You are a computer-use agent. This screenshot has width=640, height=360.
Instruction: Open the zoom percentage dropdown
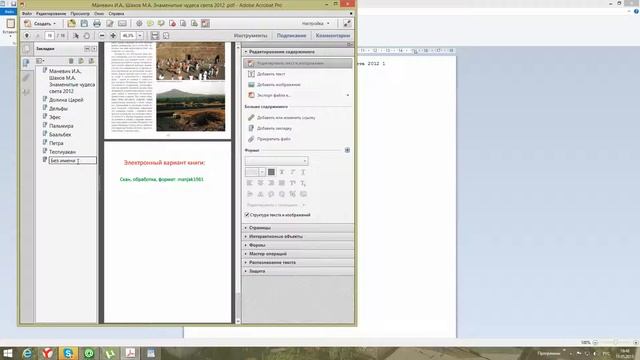point(140,36)
